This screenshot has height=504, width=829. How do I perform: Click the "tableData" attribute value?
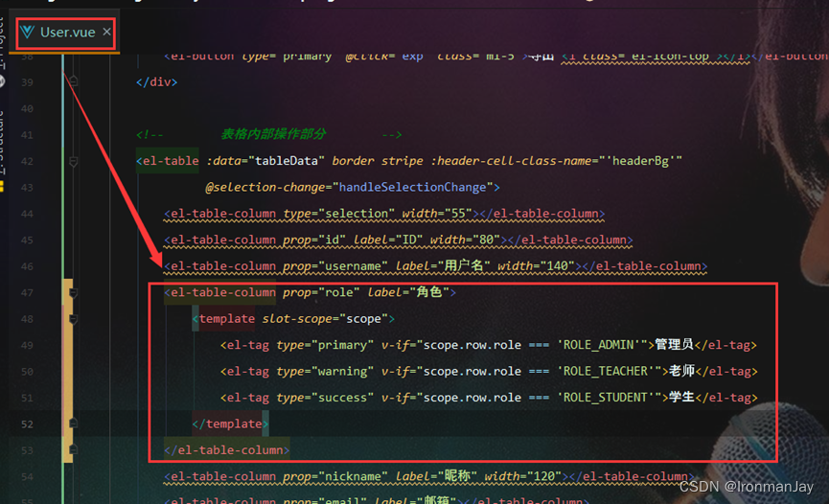(286, 161)
